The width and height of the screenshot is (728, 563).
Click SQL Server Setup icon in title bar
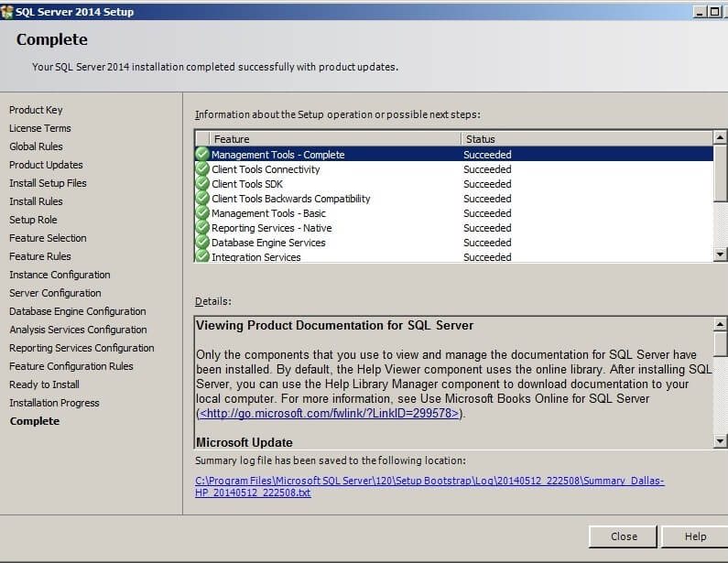tap(8, 12)
